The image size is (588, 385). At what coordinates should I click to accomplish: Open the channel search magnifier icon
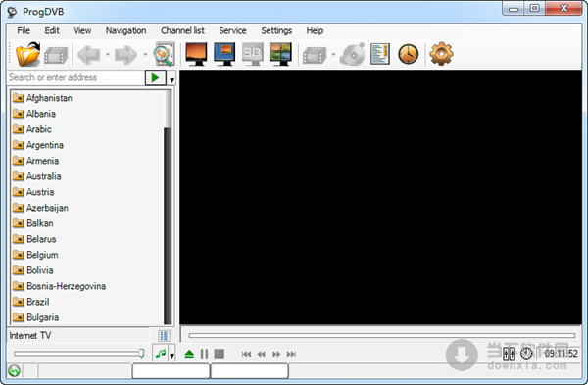(x=164, y=54)
